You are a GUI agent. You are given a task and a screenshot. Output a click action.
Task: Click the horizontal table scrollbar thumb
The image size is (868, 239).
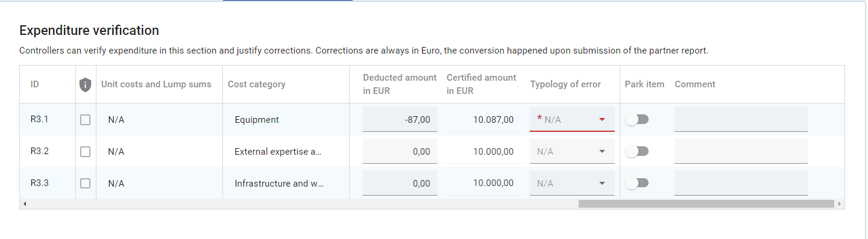tap(706, 204)
